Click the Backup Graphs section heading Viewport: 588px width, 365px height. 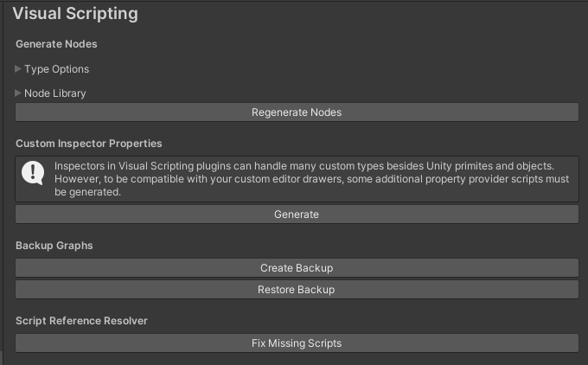tap(54, 246)
